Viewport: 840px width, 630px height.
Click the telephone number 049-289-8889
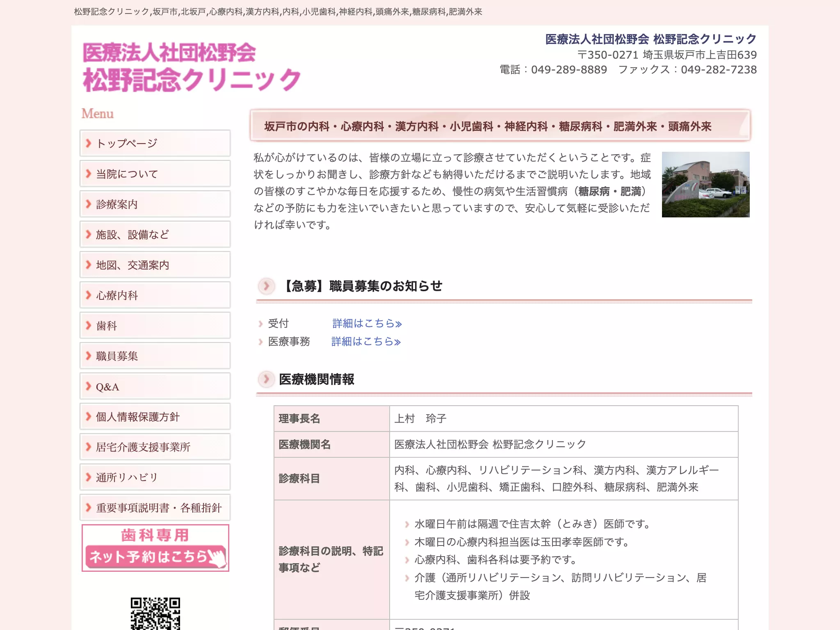click(x=569, y=70)
